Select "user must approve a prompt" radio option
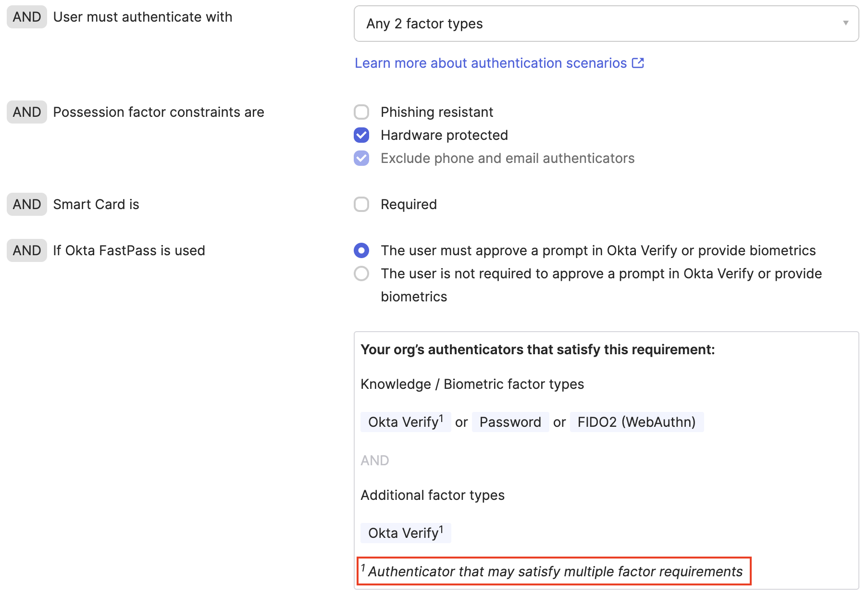 (361, 250)
